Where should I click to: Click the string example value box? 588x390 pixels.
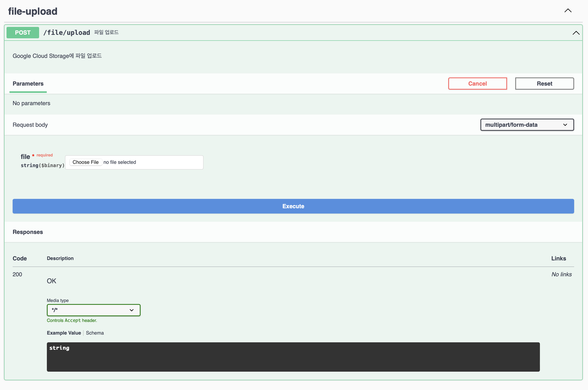293,357
